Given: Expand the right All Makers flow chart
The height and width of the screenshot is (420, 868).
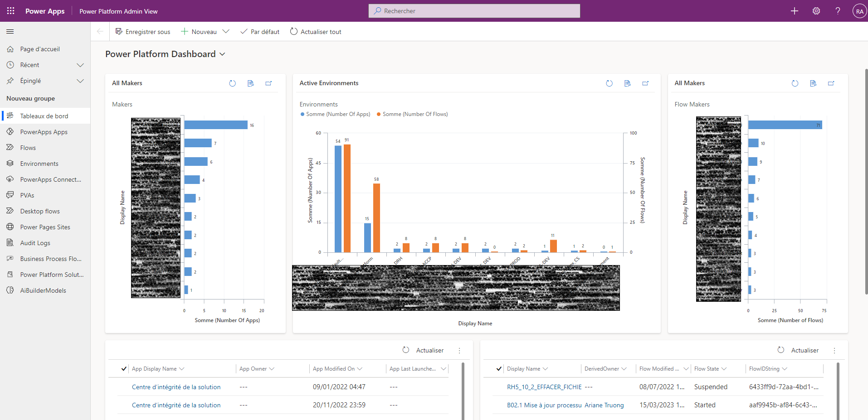Looking at the screenshot, I should click(x=831, y=83).
